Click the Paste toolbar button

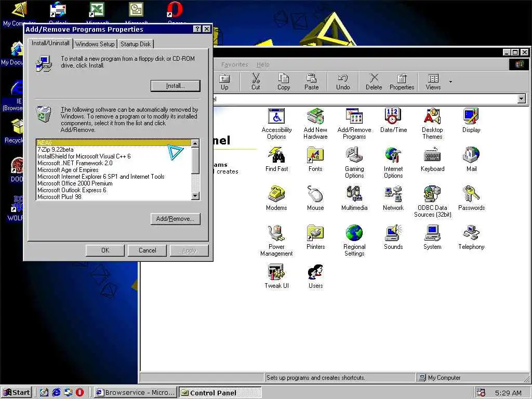point(312,82)
